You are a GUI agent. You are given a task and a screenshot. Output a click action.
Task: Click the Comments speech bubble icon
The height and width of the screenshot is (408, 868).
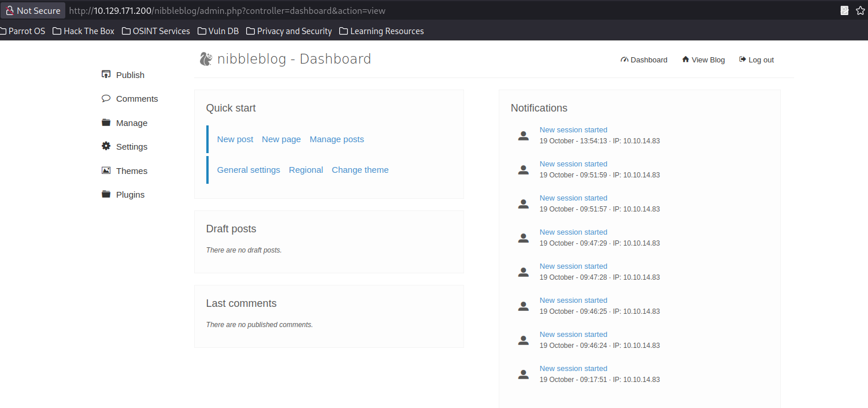(106, 98)
